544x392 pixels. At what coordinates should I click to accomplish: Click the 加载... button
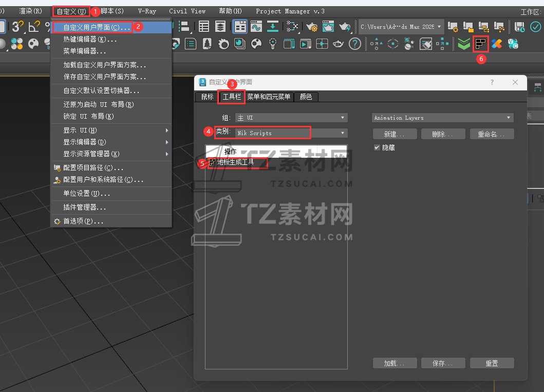coord(395,363)
